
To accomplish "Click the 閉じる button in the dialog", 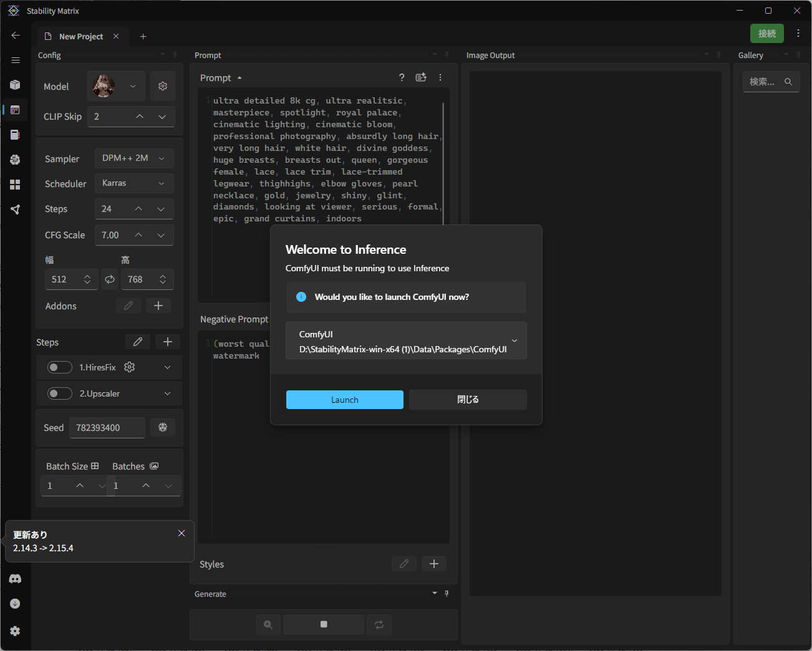I will click(468, 400).
